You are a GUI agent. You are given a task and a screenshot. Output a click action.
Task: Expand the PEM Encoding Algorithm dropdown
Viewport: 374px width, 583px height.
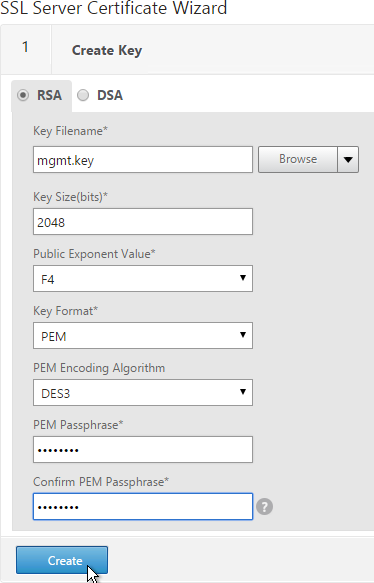[143, 393]
